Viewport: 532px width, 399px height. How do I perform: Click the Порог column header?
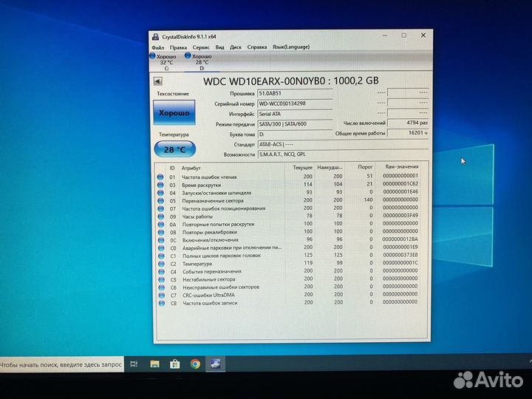point(365,167)
